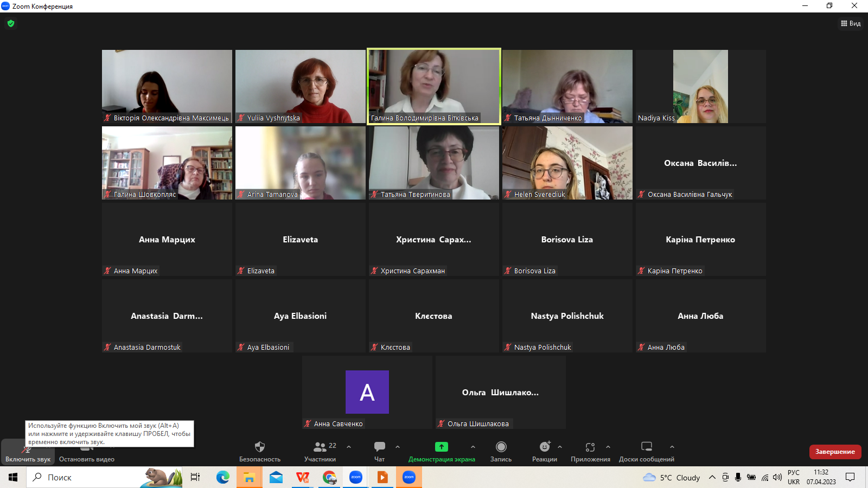Toggle the system tray volume speaker icon

tap(777, 477)
